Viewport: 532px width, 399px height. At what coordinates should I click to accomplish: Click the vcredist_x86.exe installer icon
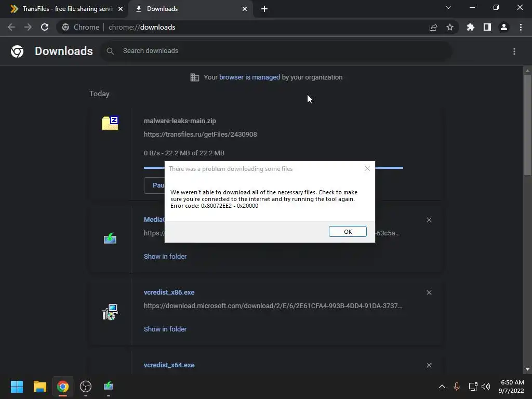pyautogui.click(x=110, y=312)
